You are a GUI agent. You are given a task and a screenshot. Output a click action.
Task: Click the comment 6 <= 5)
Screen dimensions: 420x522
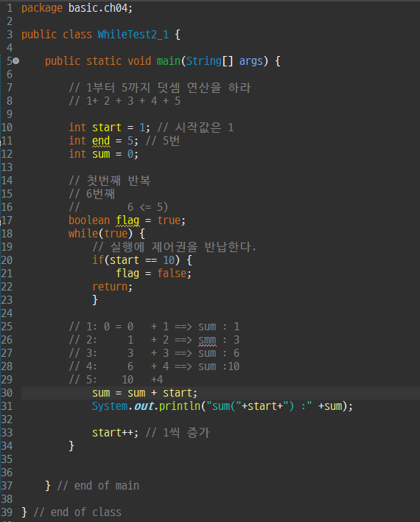118,207
